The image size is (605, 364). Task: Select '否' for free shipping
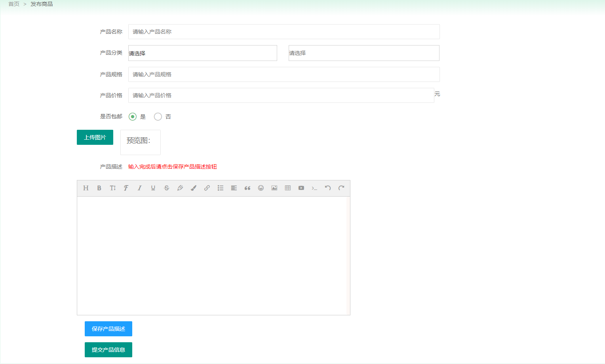158,117
